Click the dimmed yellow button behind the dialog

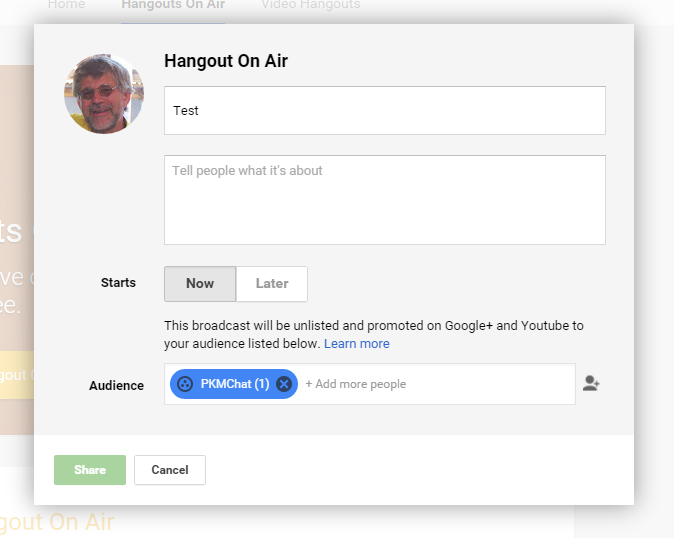17,375
